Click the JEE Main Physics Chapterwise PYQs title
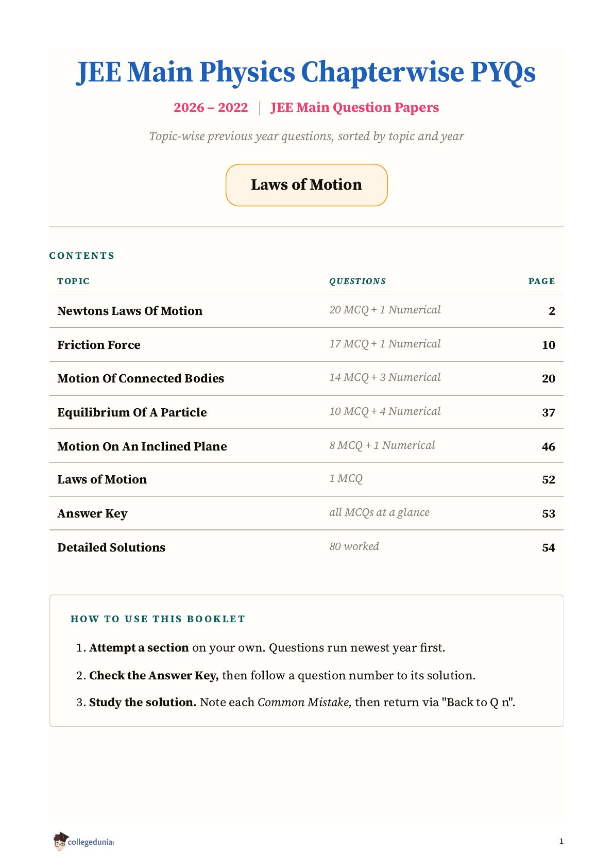Viewport: 613px width, 868px height. [x=306, y=72]
